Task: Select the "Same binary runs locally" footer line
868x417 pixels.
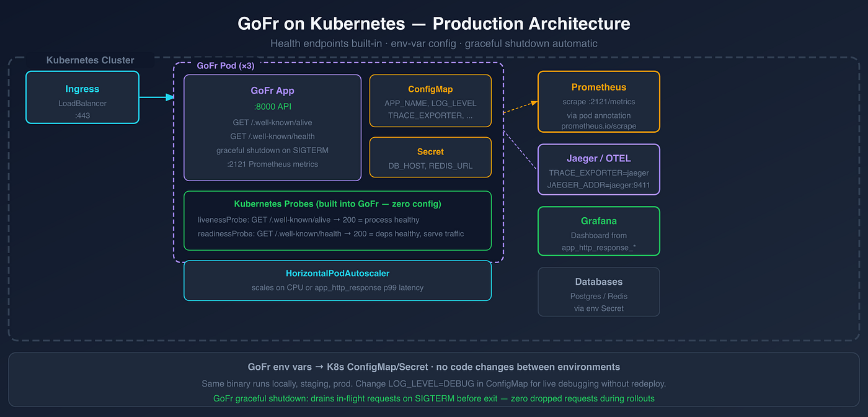Action: [x=434, y=384]
